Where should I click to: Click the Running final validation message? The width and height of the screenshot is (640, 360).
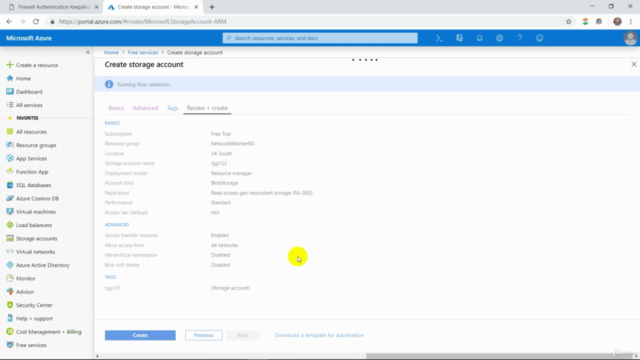tap(144, 84)
